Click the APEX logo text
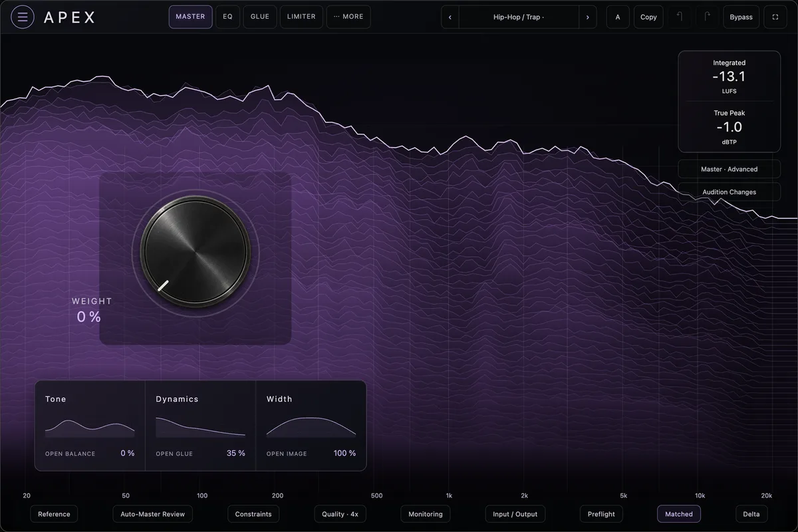This screenshot has height=532, width=798. pyautogui.click(x=70, y=17)
